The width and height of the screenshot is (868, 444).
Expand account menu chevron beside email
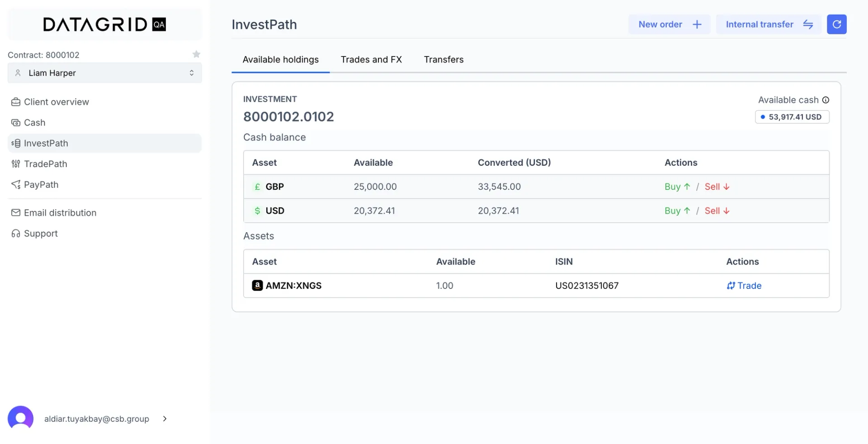pos(165,419)
